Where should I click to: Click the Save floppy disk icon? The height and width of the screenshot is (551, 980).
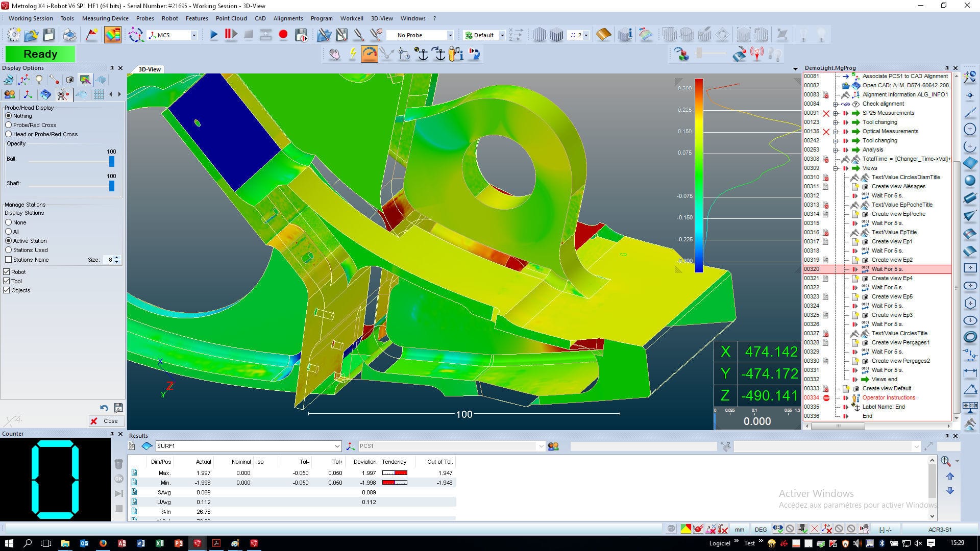click(49, 35)
